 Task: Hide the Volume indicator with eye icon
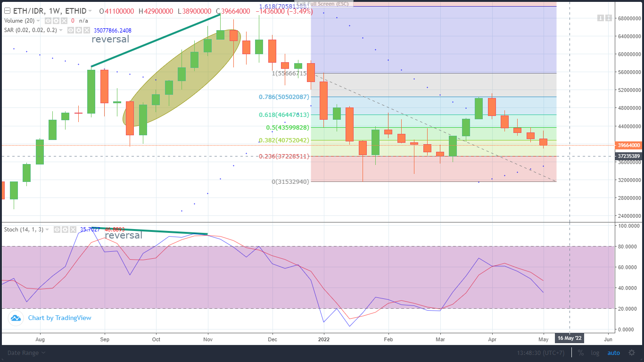48,21
